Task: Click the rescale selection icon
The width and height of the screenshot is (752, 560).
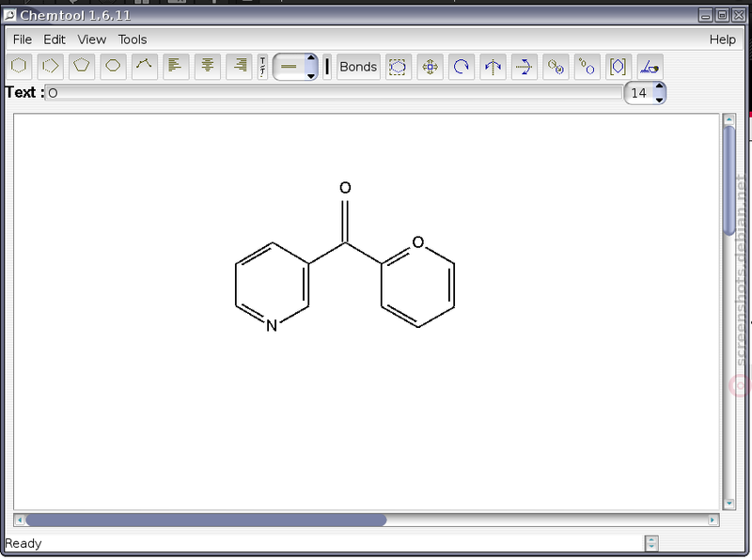Action: 587,67
